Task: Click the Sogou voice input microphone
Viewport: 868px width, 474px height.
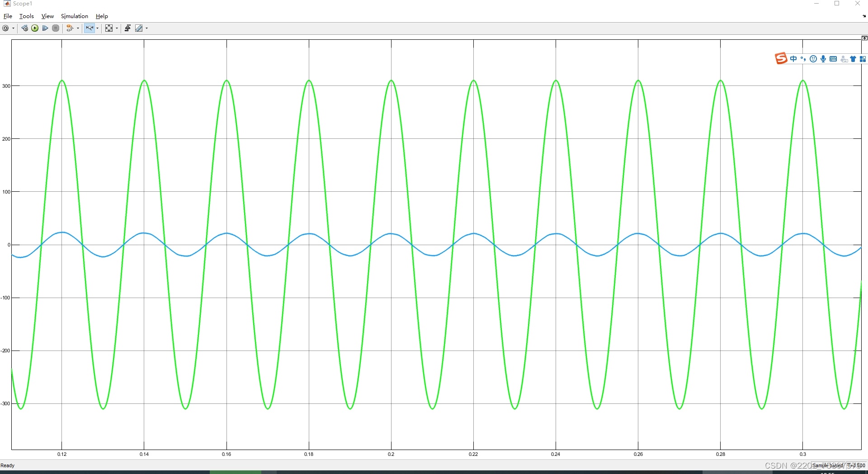Action: coord(823,59)
